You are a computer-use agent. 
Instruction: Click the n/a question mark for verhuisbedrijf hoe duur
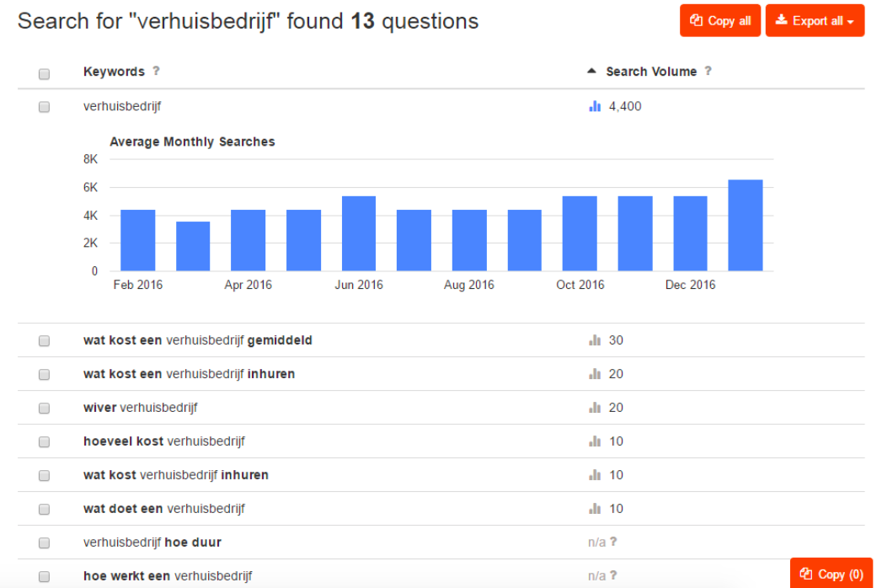(x=613, y=542)
